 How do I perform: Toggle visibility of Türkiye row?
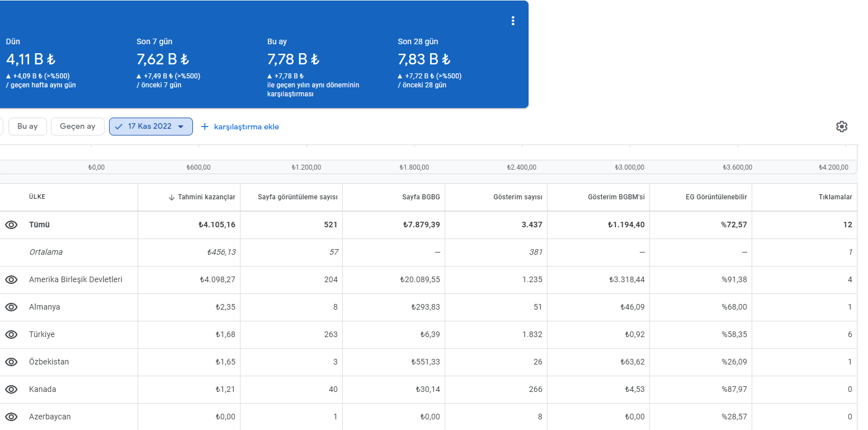click(11, 334)
